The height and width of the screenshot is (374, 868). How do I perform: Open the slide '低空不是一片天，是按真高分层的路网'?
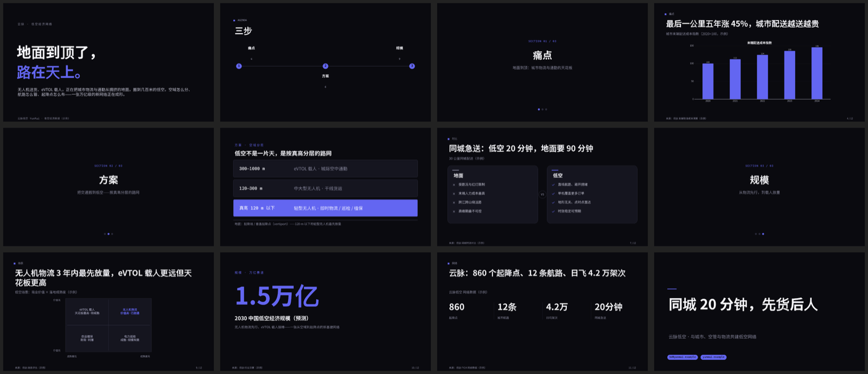pos(325,187)
